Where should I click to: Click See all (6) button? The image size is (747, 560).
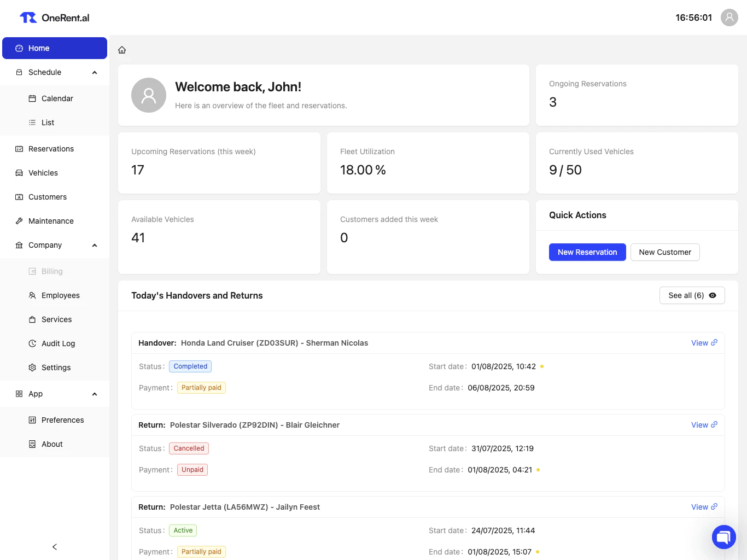click(x=692, y=295)
